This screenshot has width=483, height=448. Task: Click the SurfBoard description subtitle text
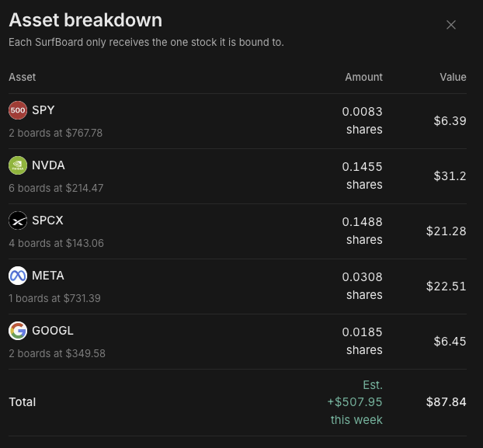click(146, 42)
